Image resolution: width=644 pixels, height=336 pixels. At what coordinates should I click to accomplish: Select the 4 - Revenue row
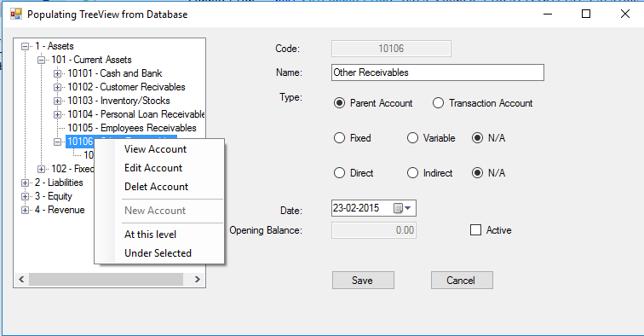point(60,210)
